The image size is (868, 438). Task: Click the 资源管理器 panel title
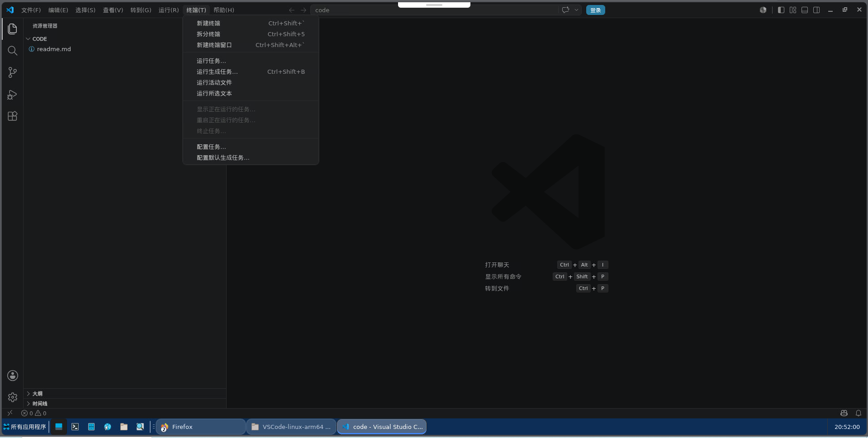point(45,26)
